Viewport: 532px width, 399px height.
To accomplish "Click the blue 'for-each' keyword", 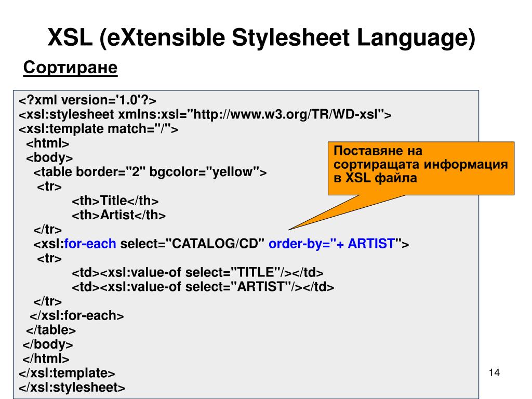I will coord(90,244).
